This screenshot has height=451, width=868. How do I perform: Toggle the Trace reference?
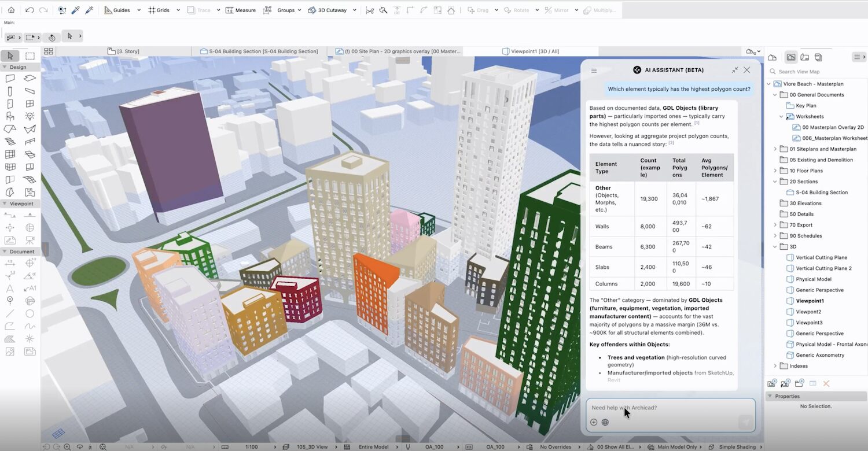(199, 10)
